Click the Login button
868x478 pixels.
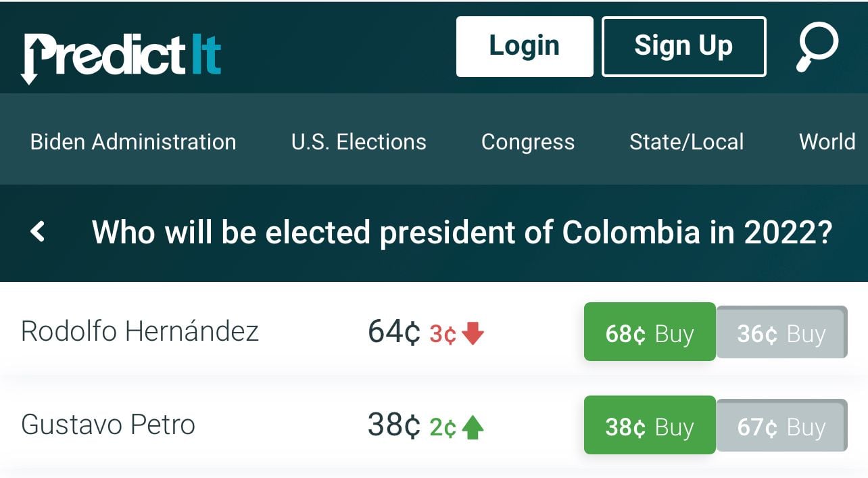point(524,46)
